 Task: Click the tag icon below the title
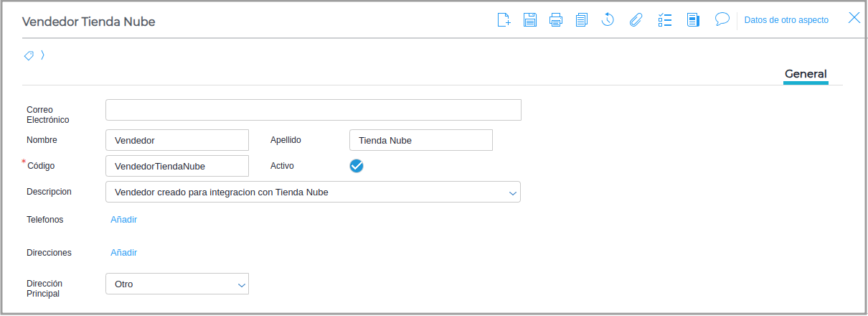(29, 55)
